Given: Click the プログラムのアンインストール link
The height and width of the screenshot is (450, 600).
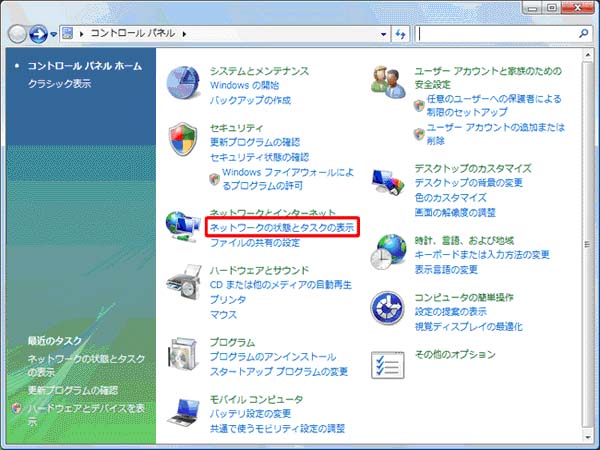Looking at the screenshot, I should point(273,357).
